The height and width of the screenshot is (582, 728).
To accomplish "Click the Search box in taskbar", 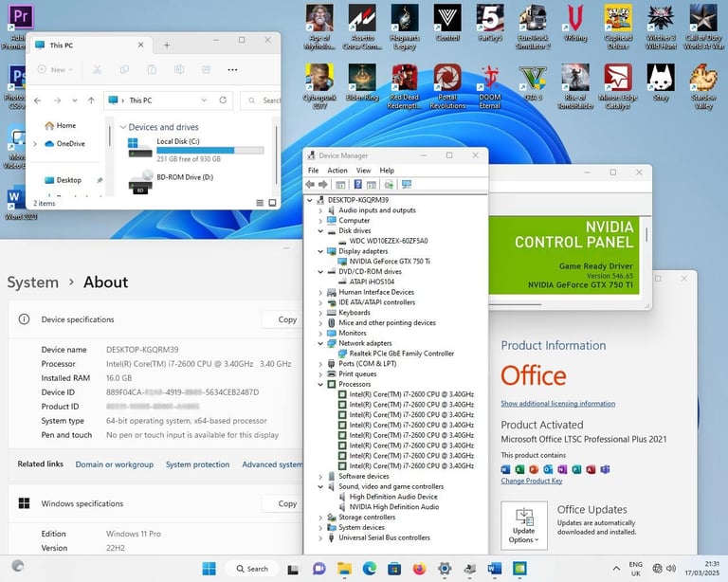I will click(252, 569).
